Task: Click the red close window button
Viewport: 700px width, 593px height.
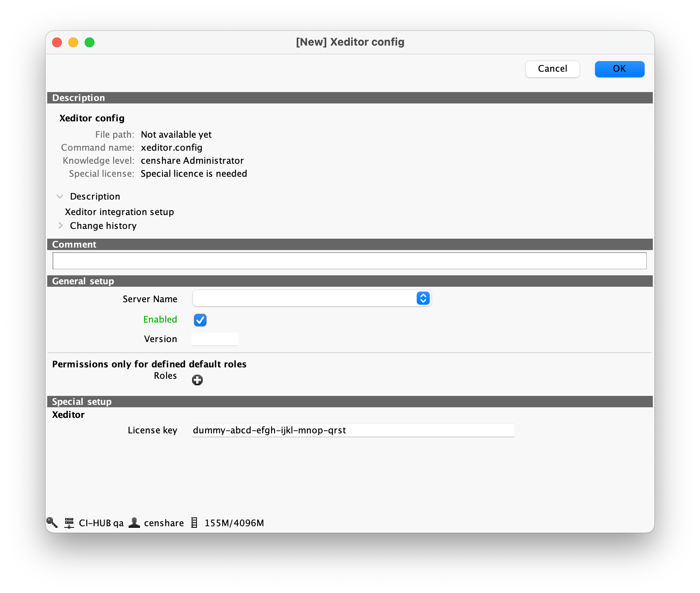Action: [x=57, y=42]
